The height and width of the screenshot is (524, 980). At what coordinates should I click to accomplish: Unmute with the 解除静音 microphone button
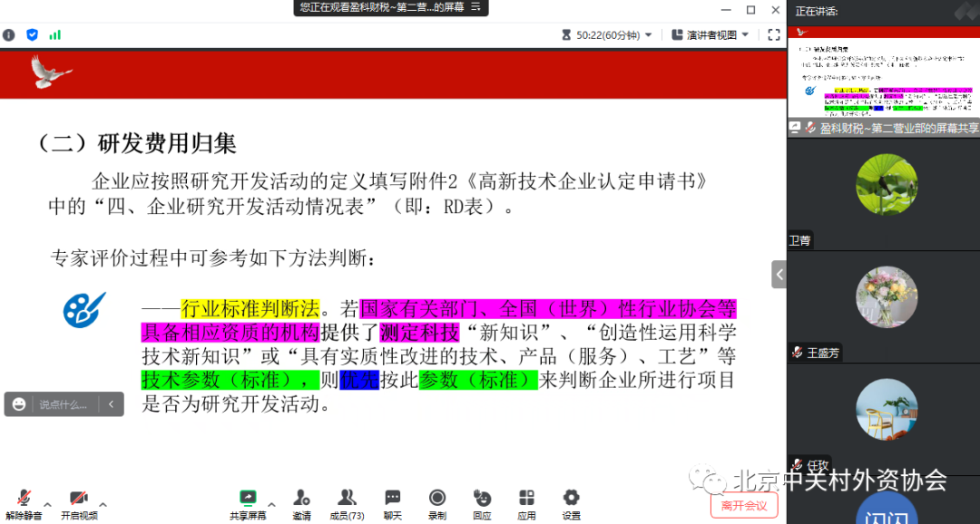point(24,505)
